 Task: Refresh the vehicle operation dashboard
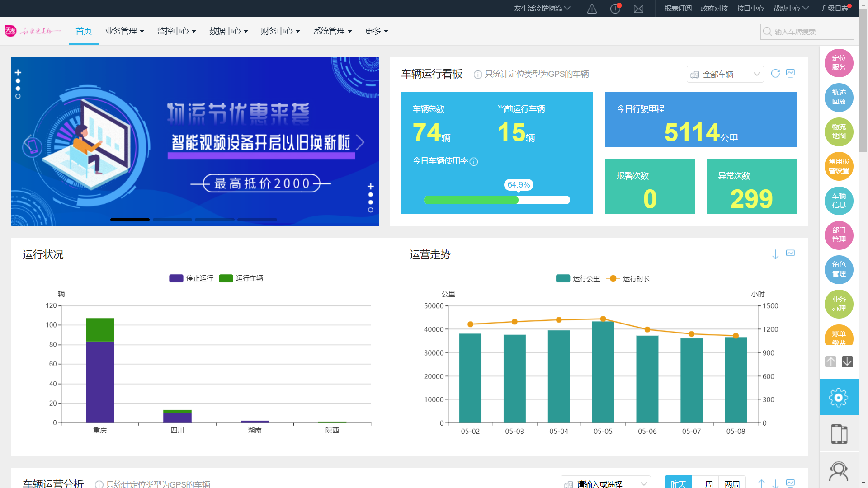click(x=775, y=73)
